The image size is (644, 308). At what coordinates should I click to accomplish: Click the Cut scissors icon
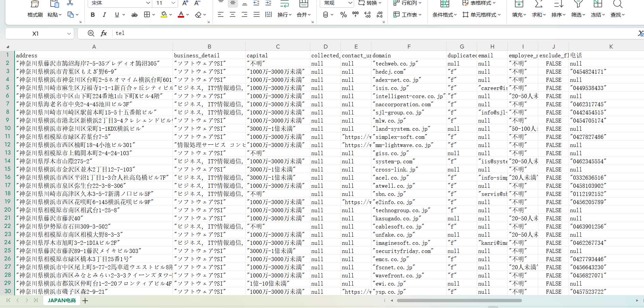point(70,3)
